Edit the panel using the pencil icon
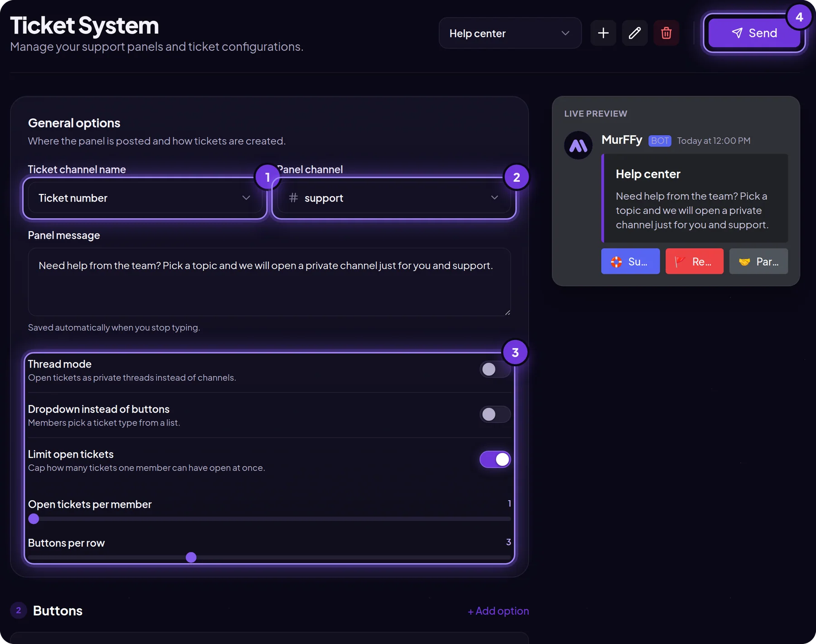816x644 pixels. 635,33
